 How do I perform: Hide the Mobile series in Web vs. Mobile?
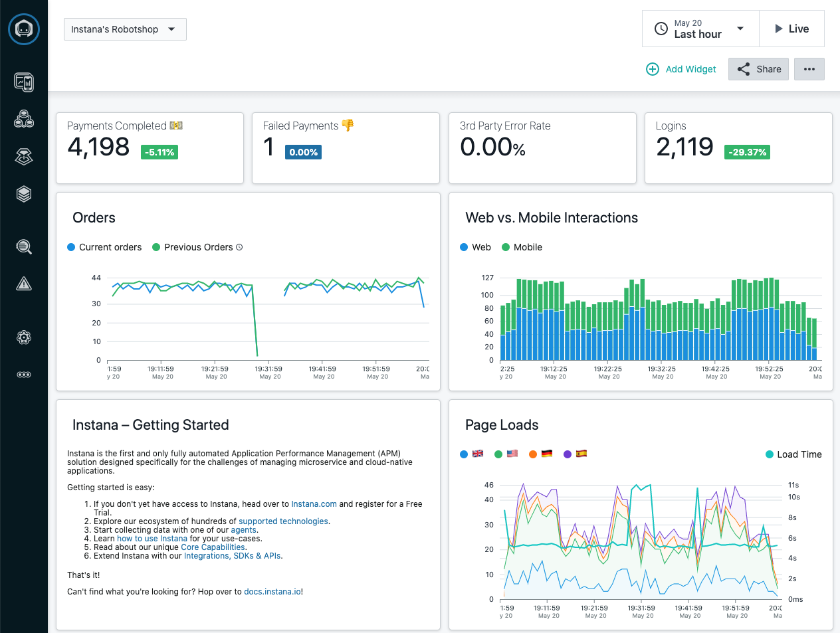click(522, 247)
